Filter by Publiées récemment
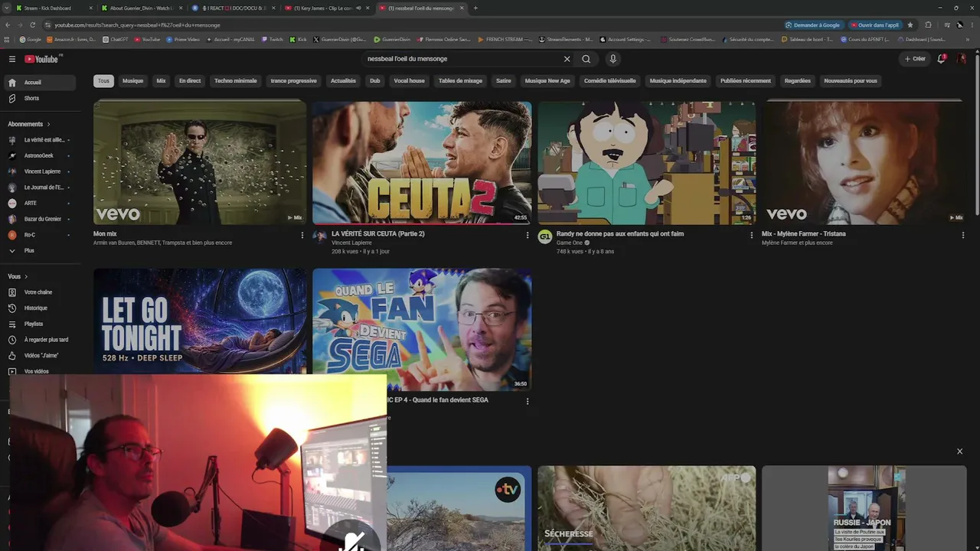 (746, 80)
